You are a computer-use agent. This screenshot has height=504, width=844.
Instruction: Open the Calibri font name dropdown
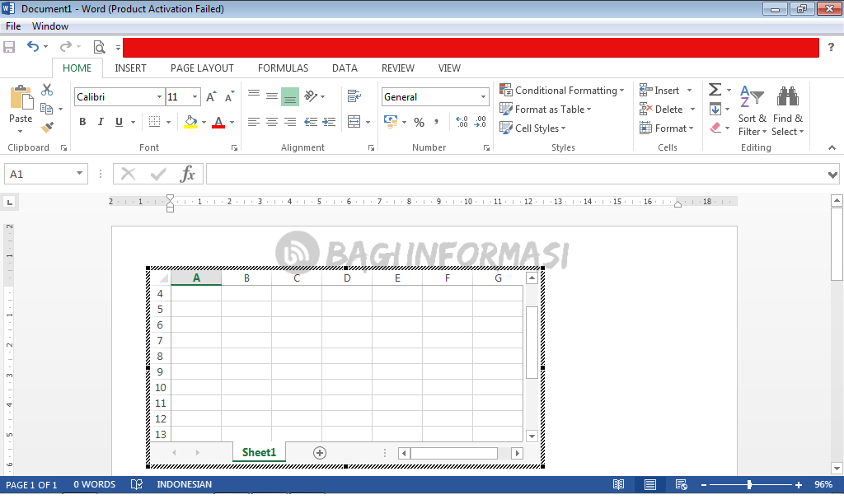[159, 97]
